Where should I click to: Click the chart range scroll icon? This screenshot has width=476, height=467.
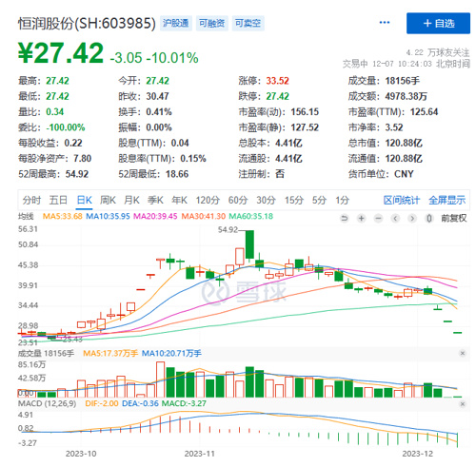pos(429,218)
